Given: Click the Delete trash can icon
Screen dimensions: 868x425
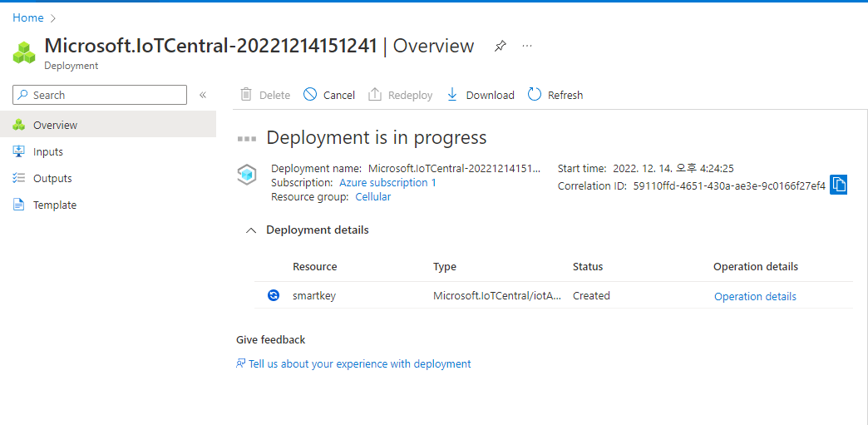Looking at the screenshot, I should pos(246,95).
